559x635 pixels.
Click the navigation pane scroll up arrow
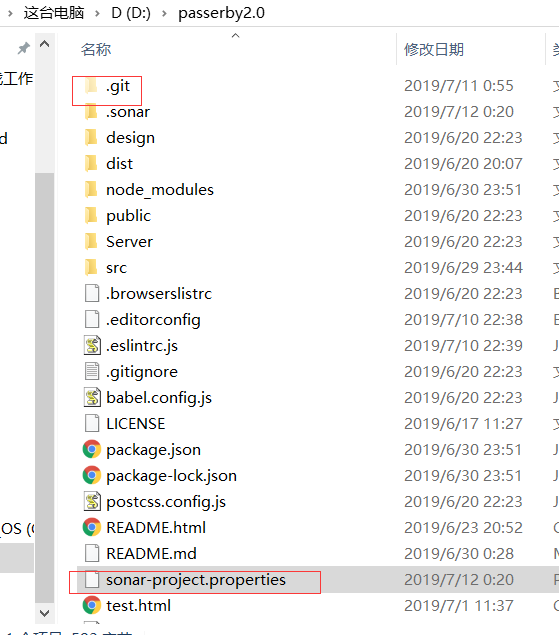[45, 44]
